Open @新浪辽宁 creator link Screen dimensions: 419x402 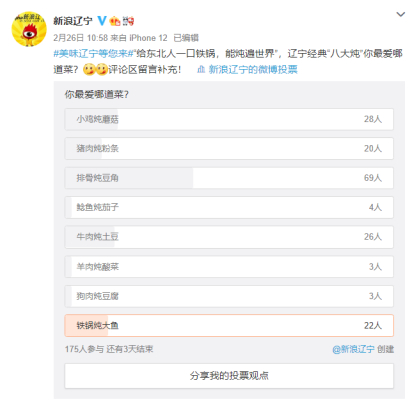pyautogui.click(x=353, y=349)
